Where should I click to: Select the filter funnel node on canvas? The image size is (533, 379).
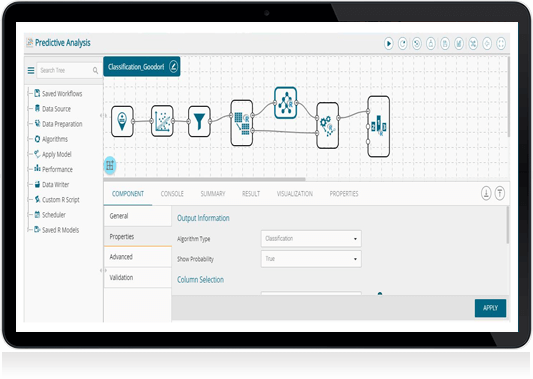click(199, 121)
